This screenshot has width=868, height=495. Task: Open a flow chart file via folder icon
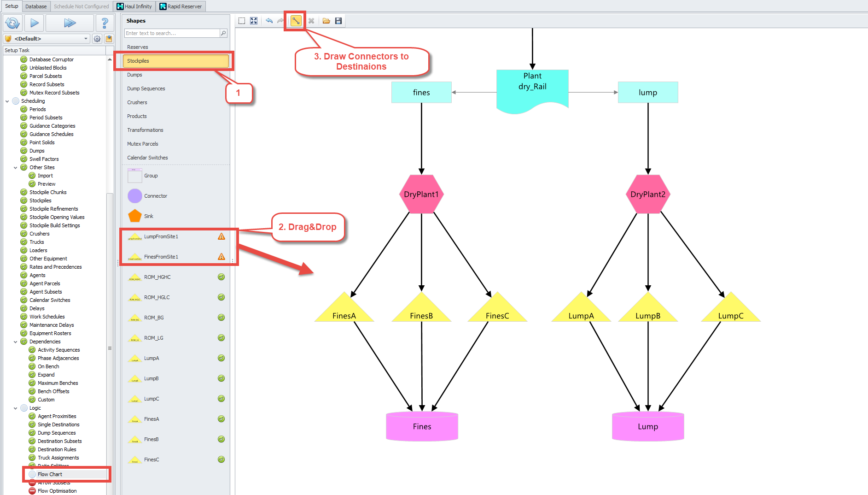pos(326,21)
